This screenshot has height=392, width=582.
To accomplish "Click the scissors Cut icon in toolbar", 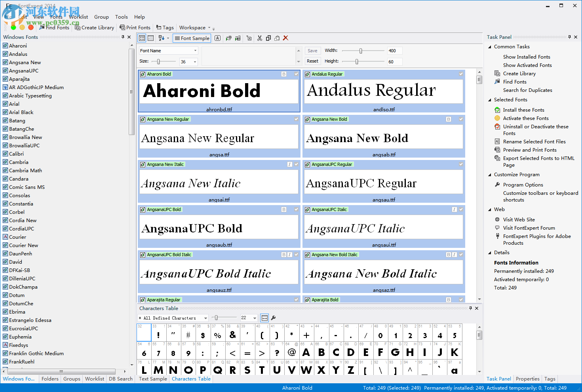I will point(260,38).
